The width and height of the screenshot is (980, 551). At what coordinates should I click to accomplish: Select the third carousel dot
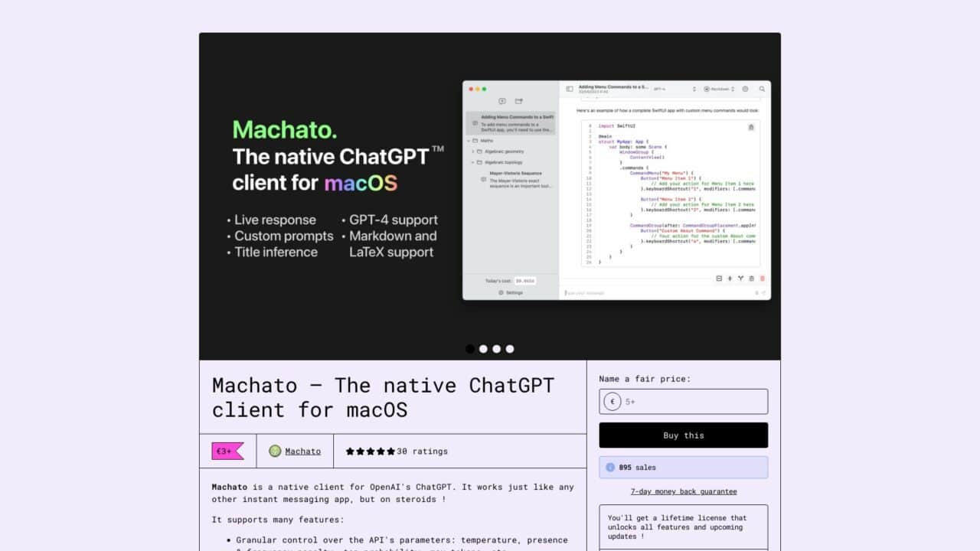(496, 349)
